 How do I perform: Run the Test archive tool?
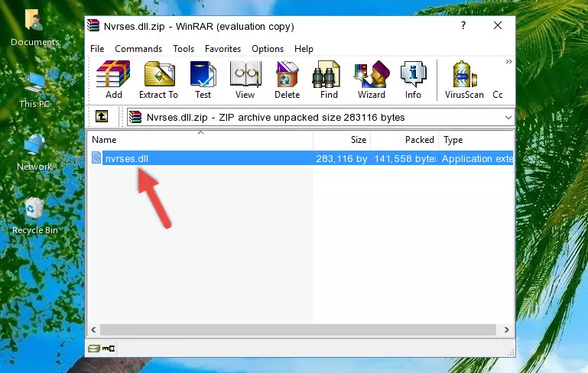pos(203,79)
